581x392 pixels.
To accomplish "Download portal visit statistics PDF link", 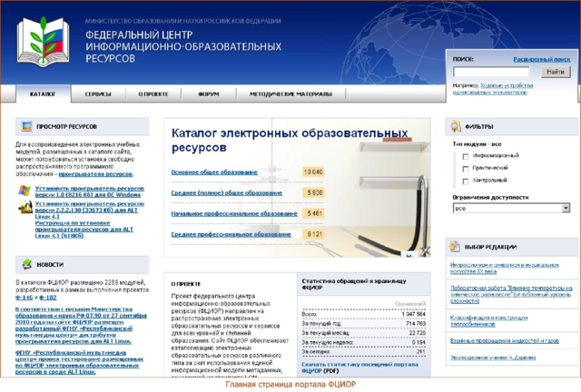I will point(359,367).
